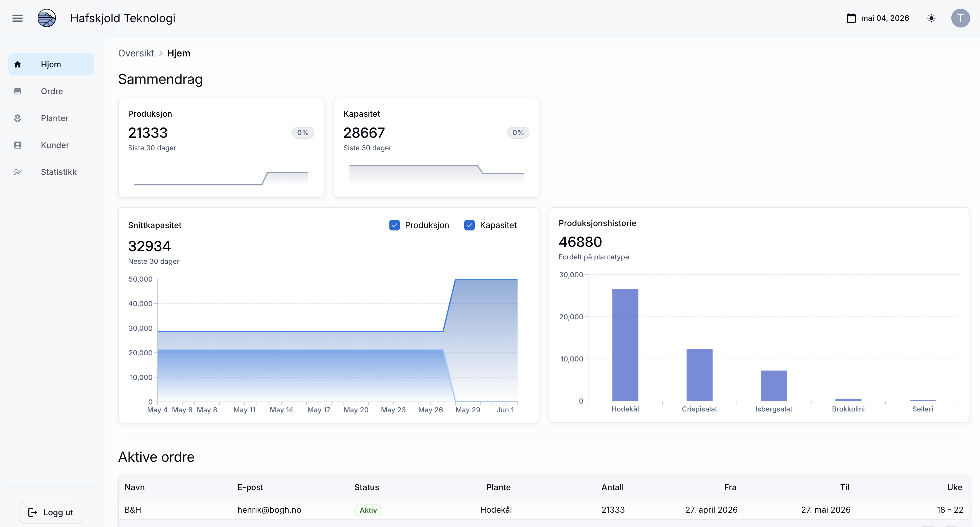Click the Selleri axis label

pos(923,409)
